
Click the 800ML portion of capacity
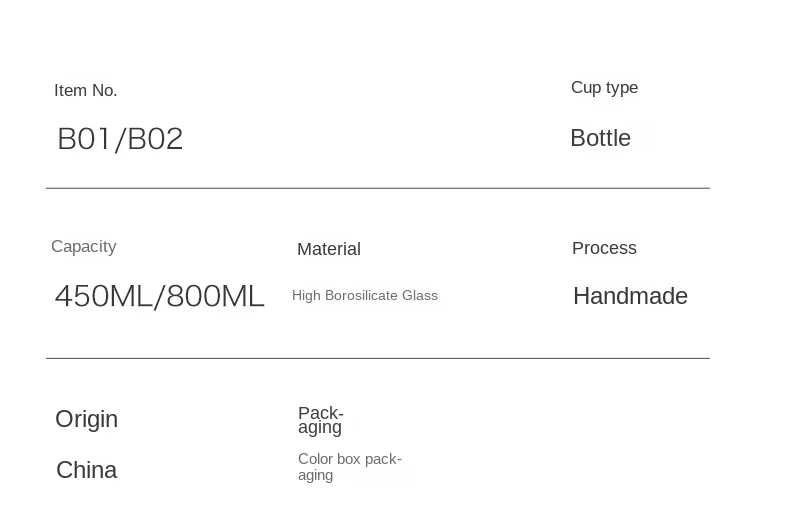point(215,296)
